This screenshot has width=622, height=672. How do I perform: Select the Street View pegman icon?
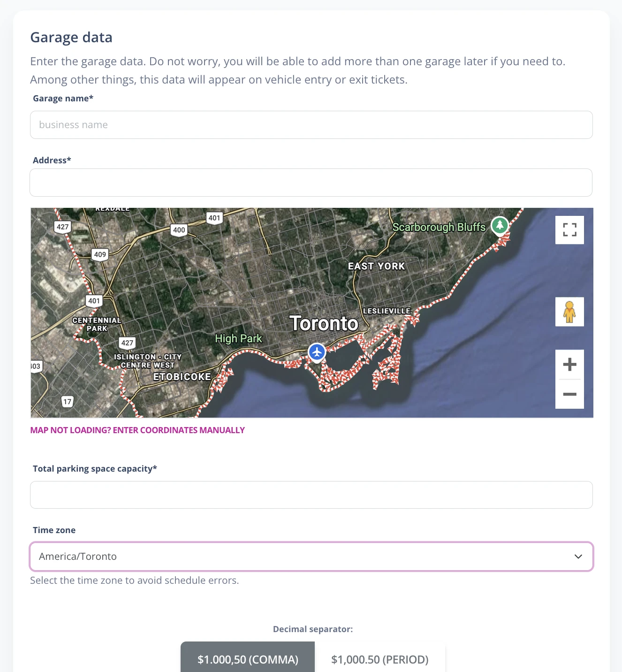[x=569, y=312]
